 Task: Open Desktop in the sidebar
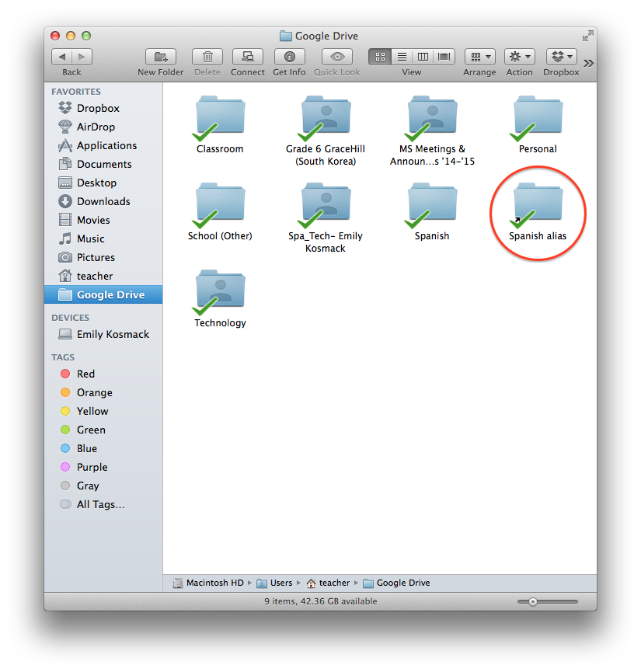point(103,183)
